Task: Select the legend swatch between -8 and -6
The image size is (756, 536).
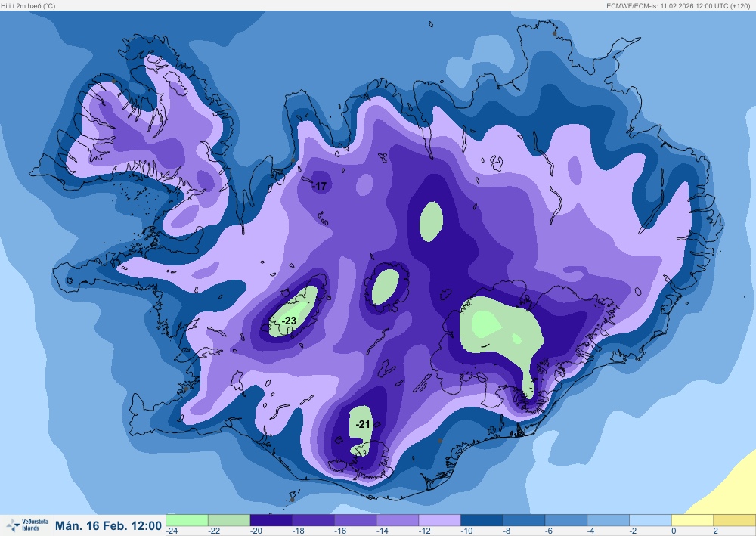Action: point(524,520)
